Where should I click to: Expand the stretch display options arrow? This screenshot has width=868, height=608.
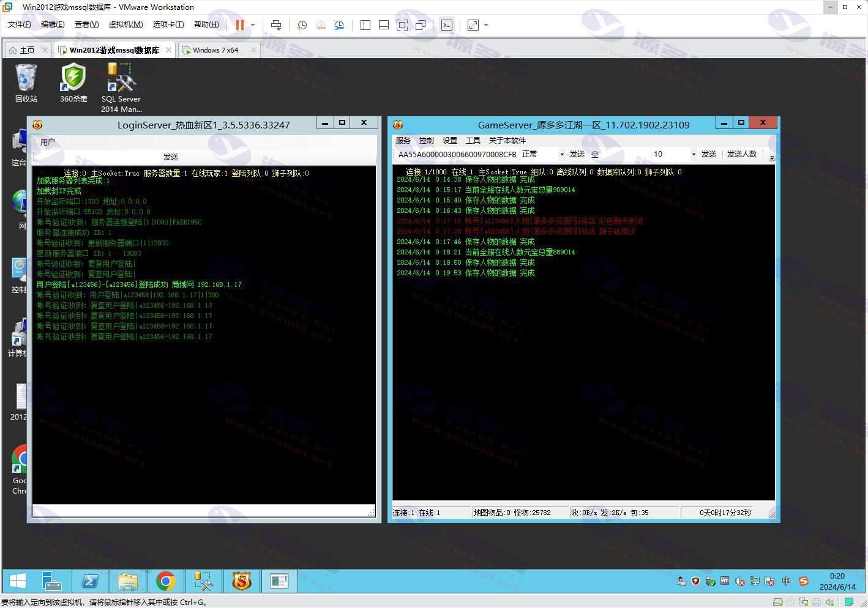(x=486, y=25)
